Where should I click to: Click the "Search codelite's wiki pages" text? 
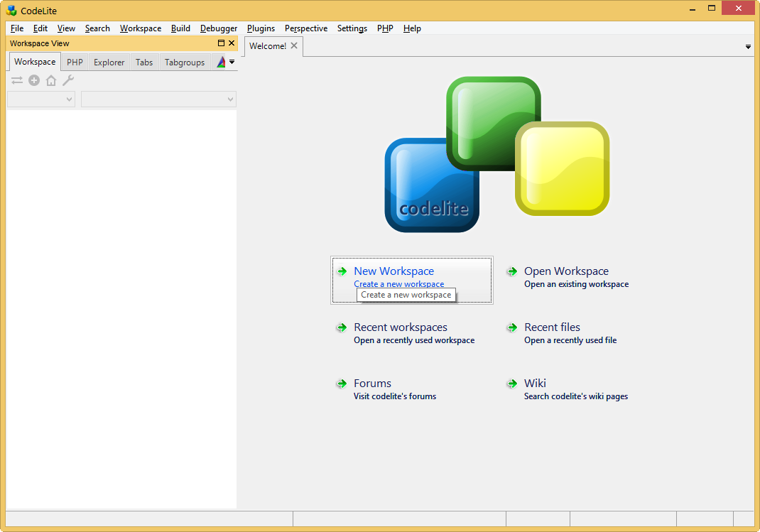576,396
